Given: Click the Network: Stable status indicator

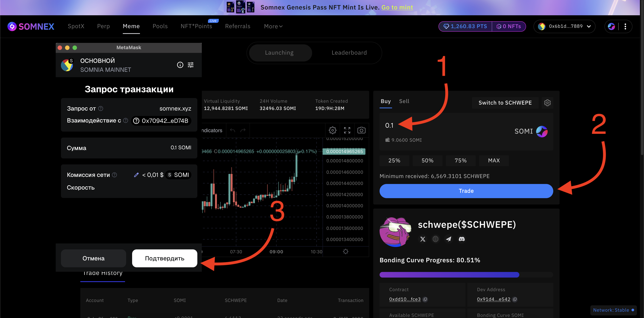Looking at the screenshot, I should 613,310.
